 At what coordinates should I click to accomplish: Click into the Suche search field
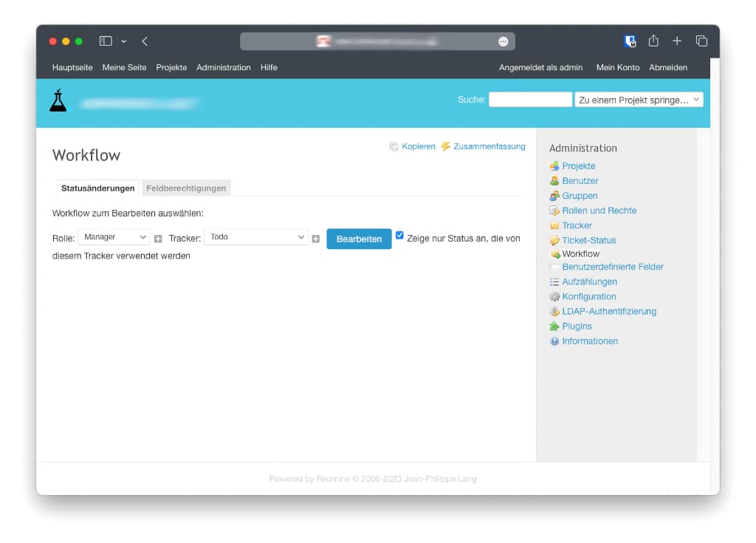click(530, 100)
